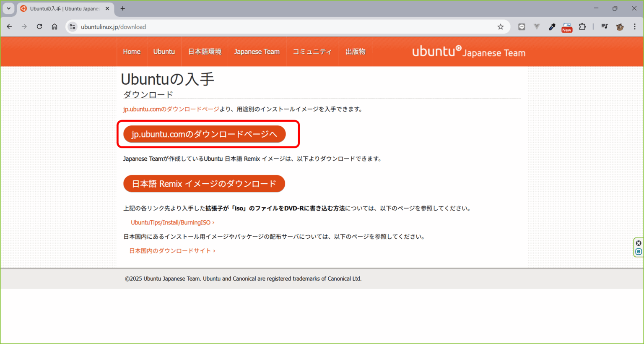Select the Japanese Team menu item
This screenshot has width=644, height=344.
tap(257, 51)
